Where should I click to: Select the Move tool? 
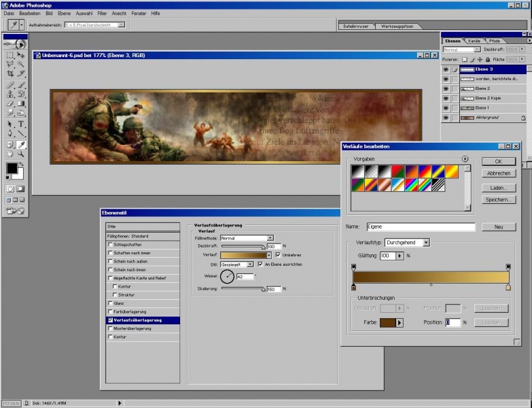21,55
